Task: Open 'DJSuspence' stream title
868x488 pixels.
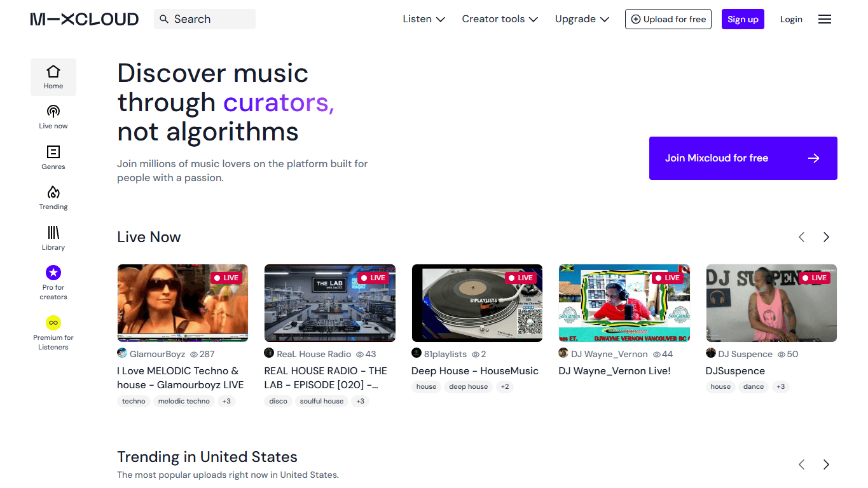Action: tap(735, 371)
